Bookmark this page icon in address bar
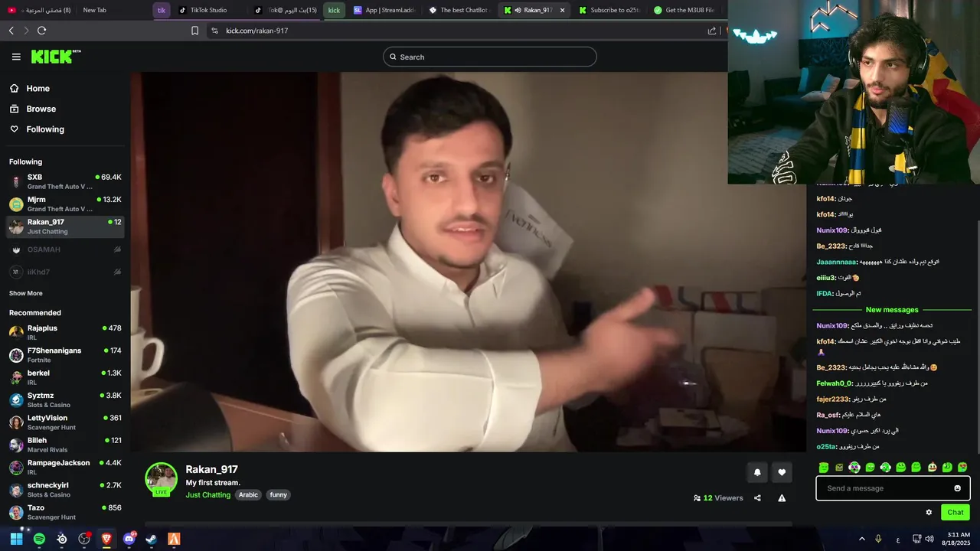This screenshot has width=980, height=551. coord(194,31)
